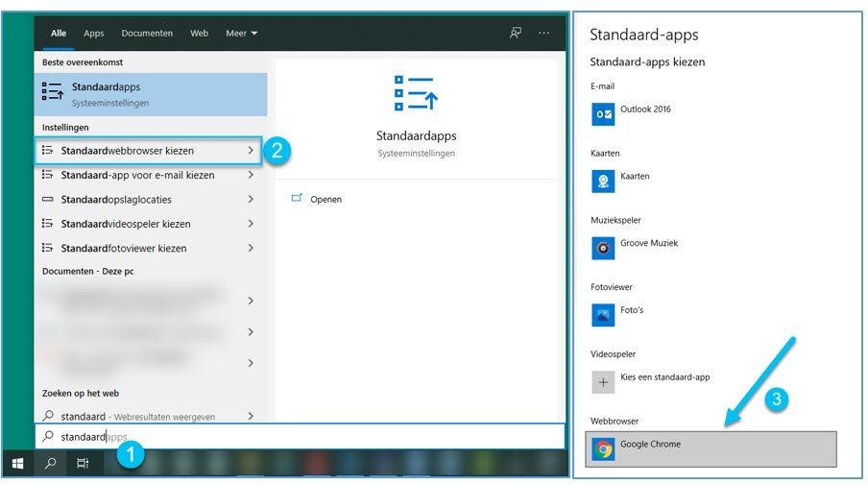Expand arrow next to Standaardopslaglocaties
This screenshot has height=485, width=868.
(251, 200)
